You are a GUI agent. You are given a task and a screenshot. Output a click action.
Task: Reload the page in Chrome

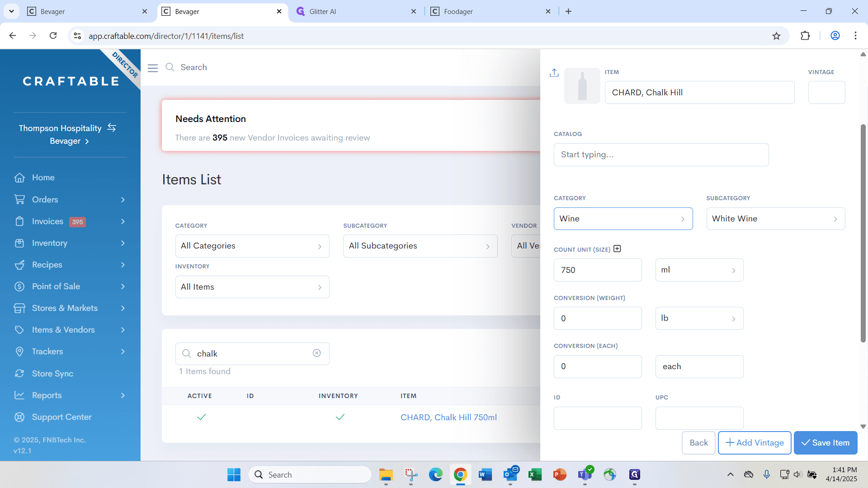[53, 36]
